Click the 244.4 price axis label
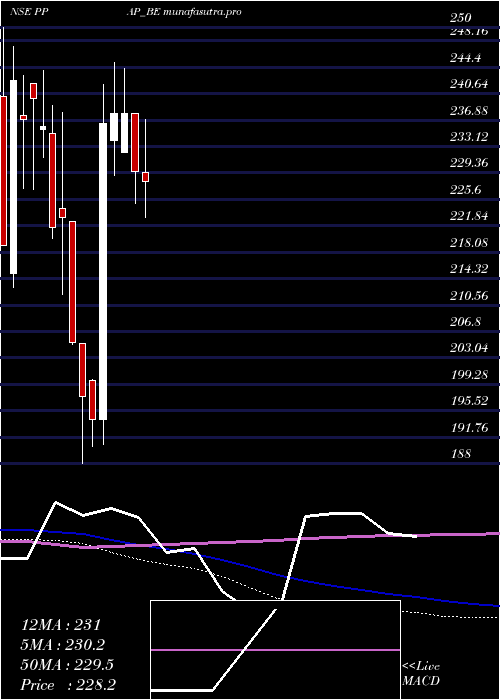The height and width of the screenshot is (700, 500). tap(465, 58)
